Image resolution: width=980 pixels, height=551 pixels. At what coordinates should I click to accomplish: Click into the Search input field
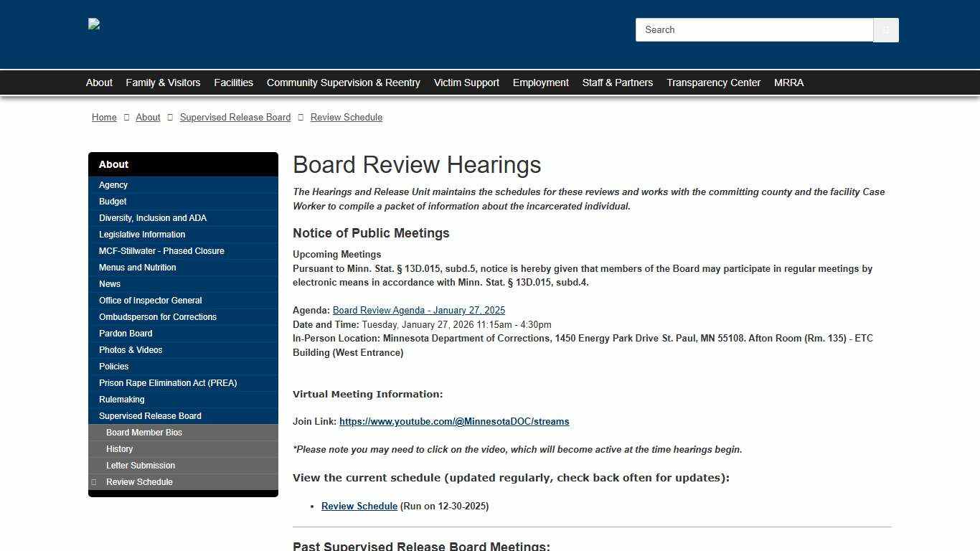753,30
